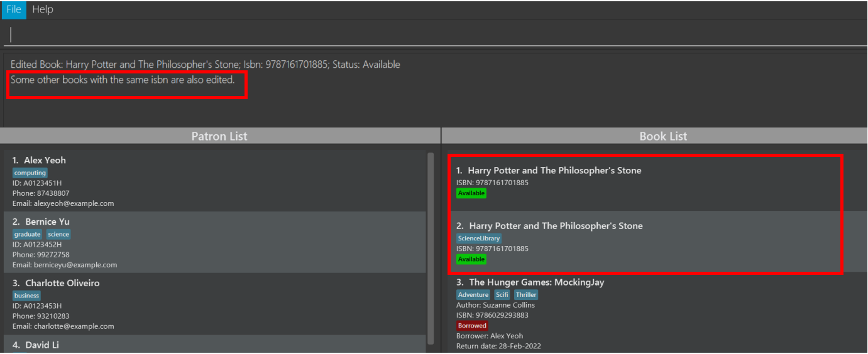Click the Scifi tag on Hunger Games

502,295
